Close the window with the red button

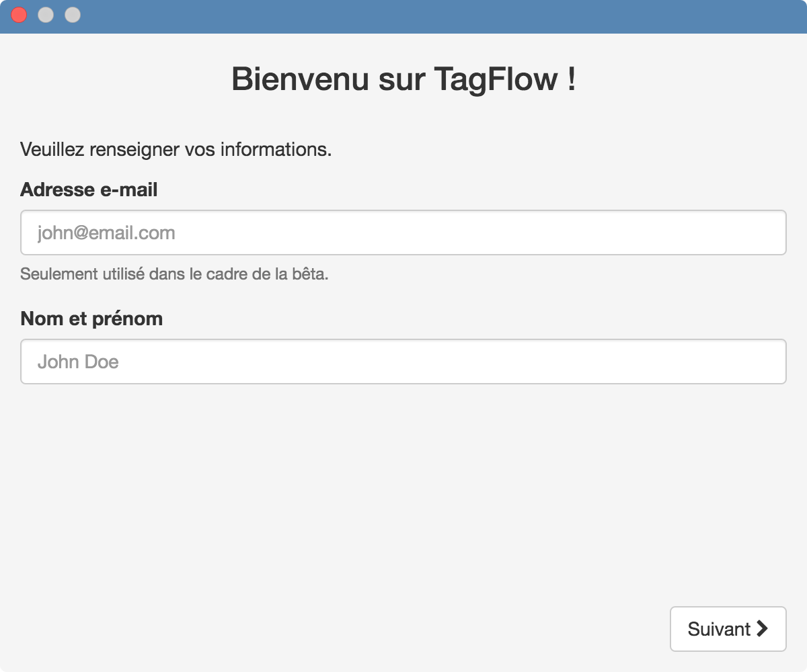19,15
